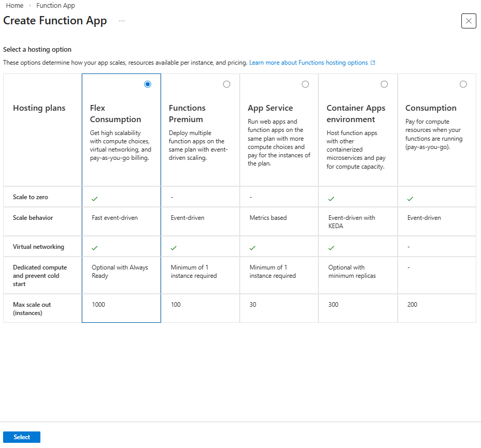The image size is (481, 448).
Task: Select the Functions Premium radio button
Action: pyautogui.click(x=226, y=84)
